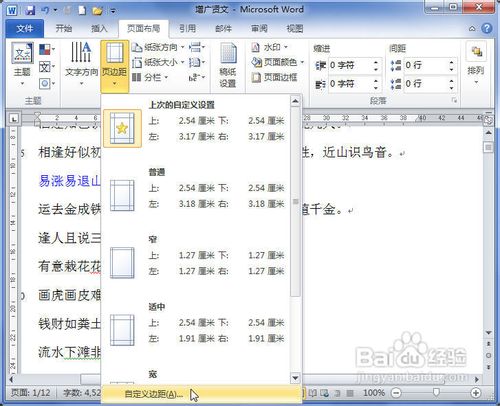Click the 稿纸设置 manuscript paper button
This screenshot has height=406, width=500.
point(228,65)
